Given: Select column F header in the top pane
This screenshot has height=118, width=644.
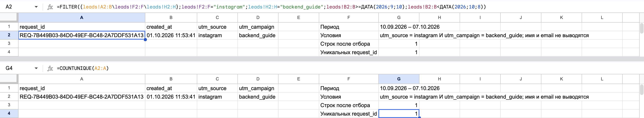Looking at the screenshot, I should (x=349, y=18).
